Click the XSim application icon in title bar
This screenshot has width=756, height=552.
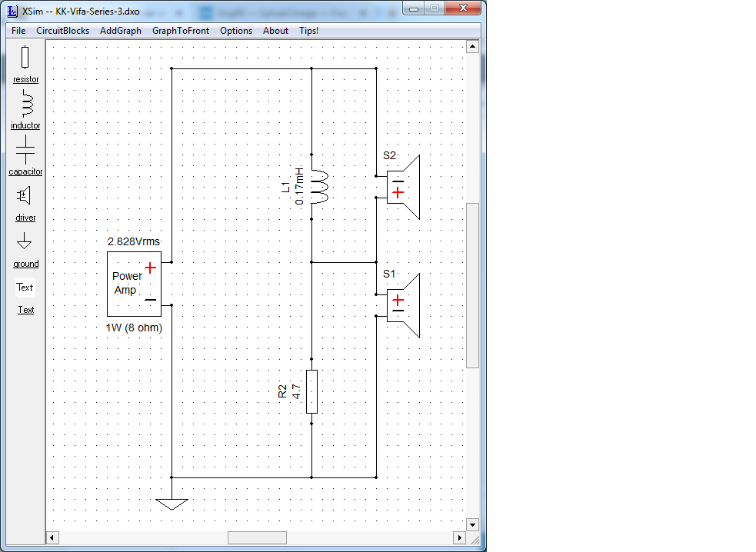pos(12,11)
